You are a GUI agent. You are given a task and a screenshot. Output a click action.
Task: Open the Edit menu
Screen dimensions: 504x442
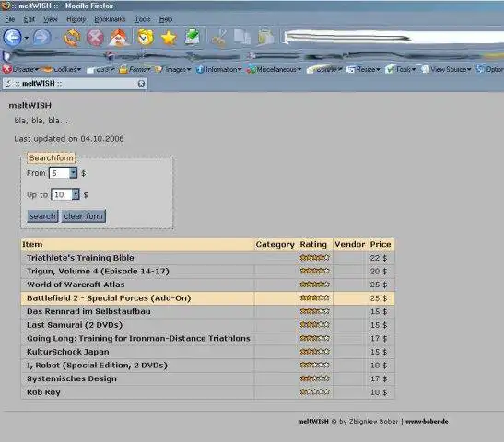point(29,19)
